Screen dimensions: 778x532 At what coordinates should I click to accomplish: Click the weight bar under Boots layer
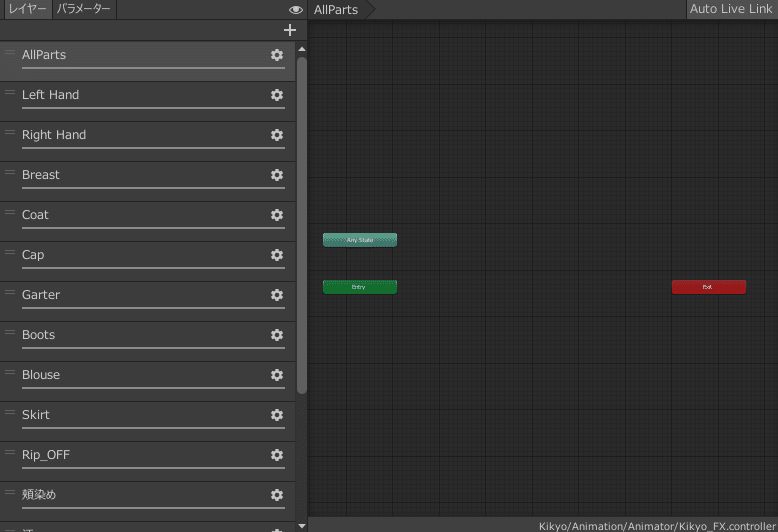pos(153,348)
